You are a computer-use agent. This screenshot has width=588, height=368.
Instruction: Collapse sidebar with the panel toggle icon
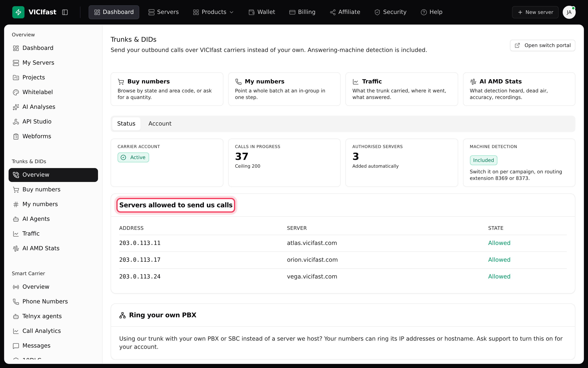(65, 12)
